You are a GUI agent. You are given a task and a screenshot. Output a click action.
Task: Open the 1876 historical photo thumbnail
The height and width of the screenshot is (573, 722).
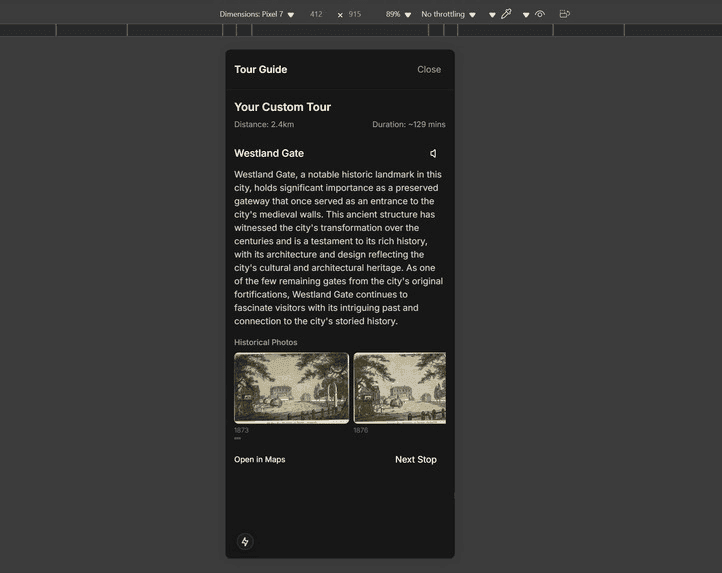(399, 388)
